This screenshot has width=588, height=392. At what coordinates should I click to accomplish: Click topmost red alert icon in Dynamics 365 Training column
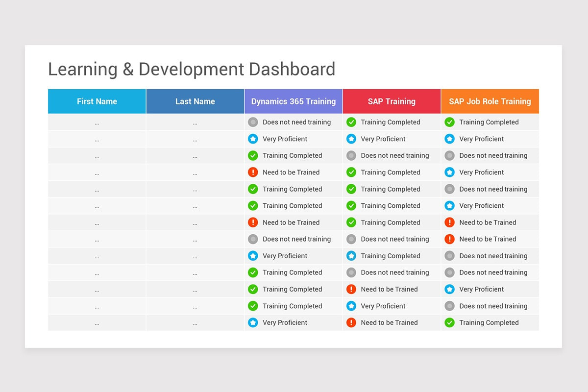coord(253,172)
